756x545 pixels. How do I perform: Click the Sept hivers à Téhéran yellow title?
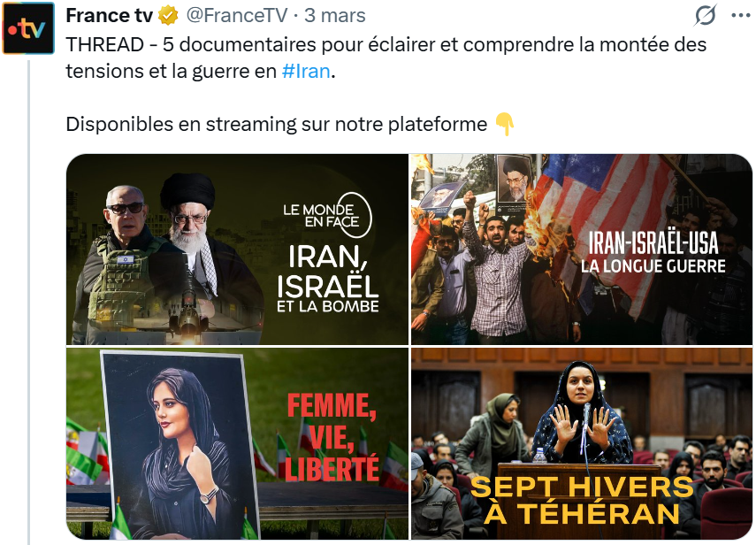click(x=582, y=500)
